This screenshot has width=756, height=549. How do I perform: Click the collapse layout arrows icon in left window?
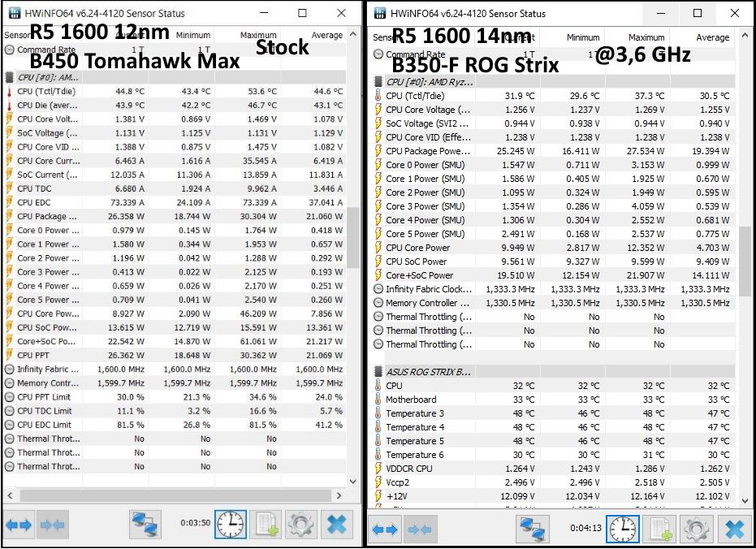pos(53,525)
